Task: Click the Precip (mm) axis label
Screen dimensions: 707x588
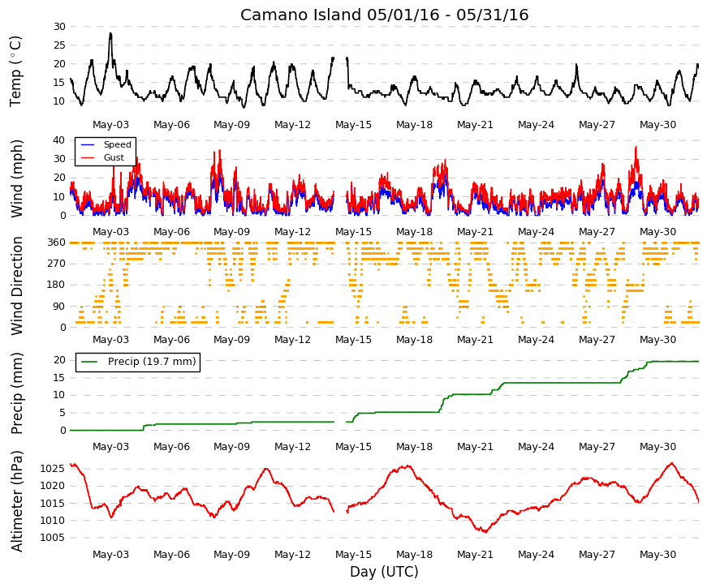Action: pos(16,393)
